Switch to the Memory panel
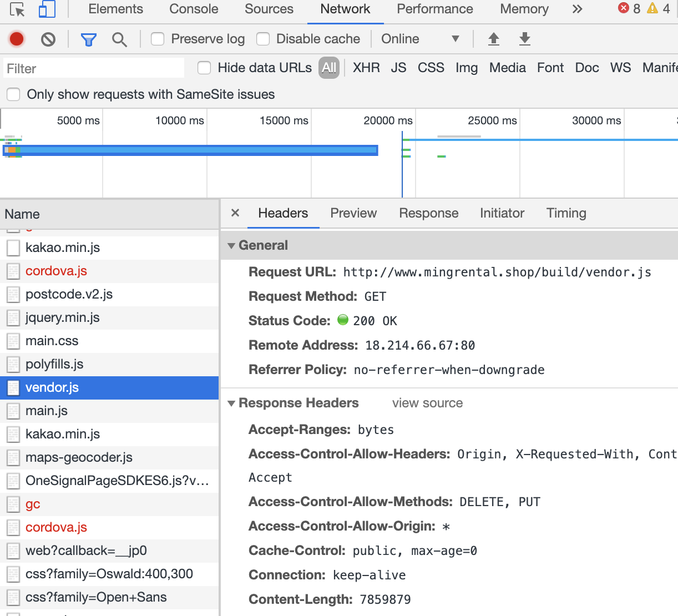This screenshot has height=616, width=678. click(524, 9)
